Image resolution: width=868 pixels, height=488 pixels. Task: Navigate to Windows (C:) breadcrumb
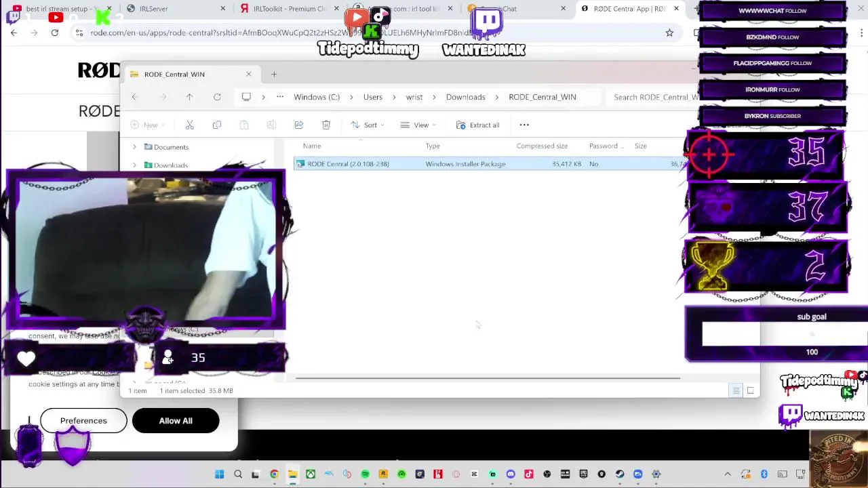[x=317, y=97]
